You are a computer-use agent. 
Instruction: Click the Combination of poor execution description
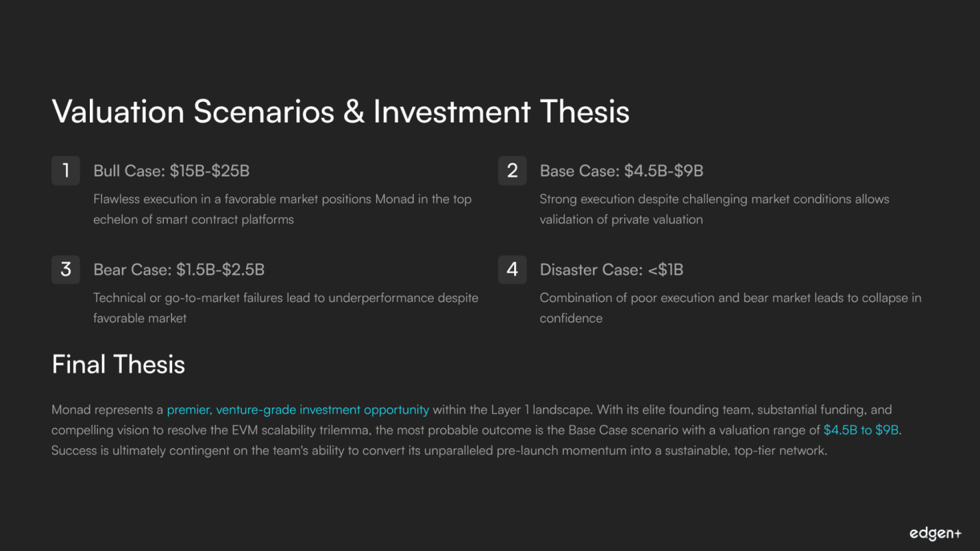tap(730, 308)
